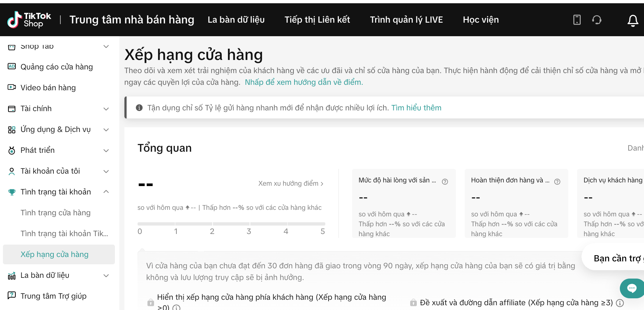Collapse the Tình trạng tài khoản chevron

pyautogui.click(x=106, y=192)
